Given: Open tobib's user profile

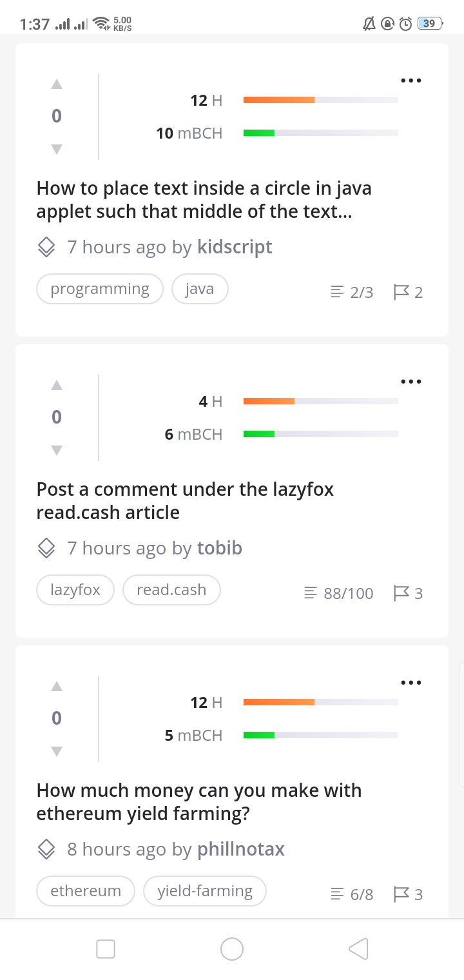Looking at the screenshot, I should coord(220,548).
